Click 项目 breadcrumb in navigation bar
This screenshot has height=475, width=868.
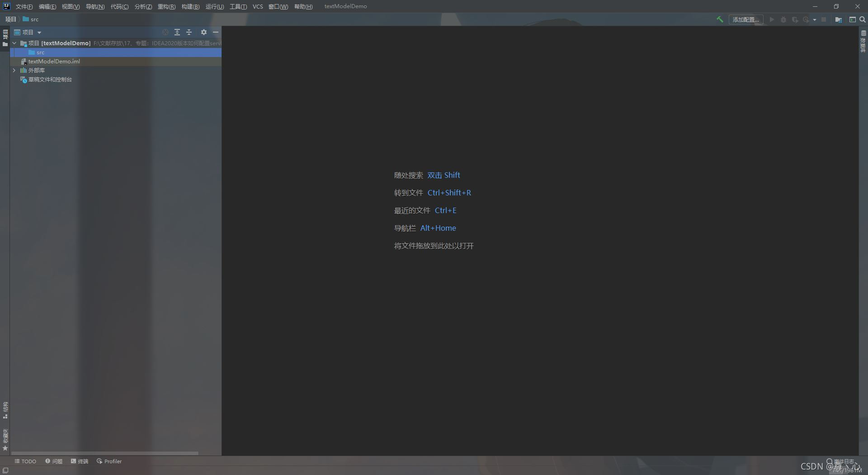(x=10, y=19)
